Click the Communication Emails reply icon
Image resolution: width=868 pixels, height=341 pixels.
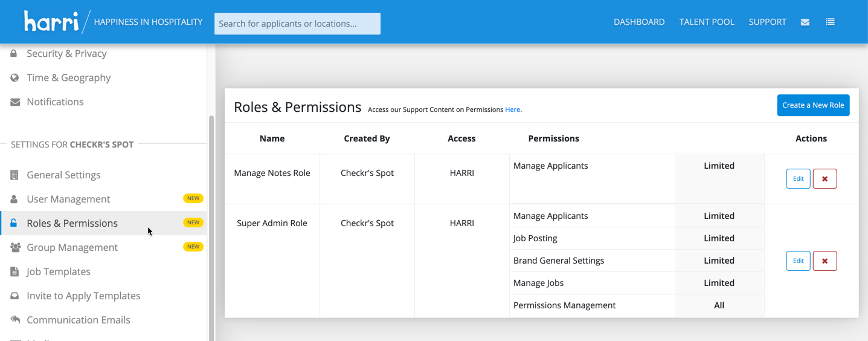(x=15, y=320)
